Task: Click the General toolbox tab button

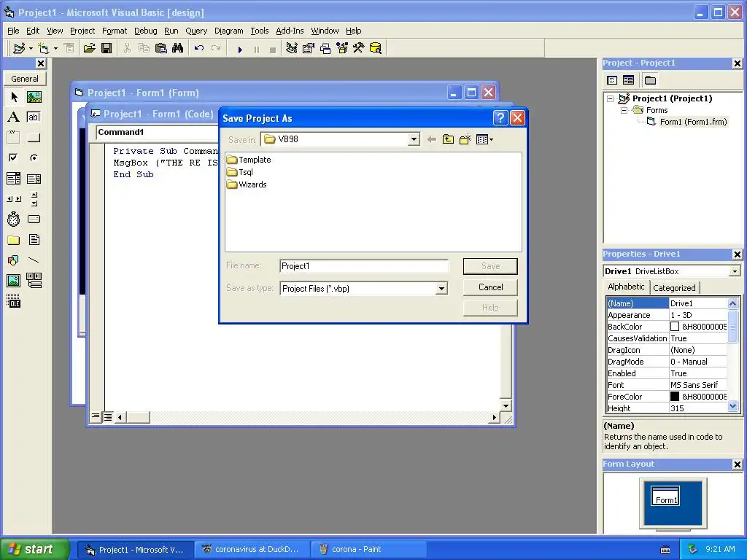Action: pos(25,79)
